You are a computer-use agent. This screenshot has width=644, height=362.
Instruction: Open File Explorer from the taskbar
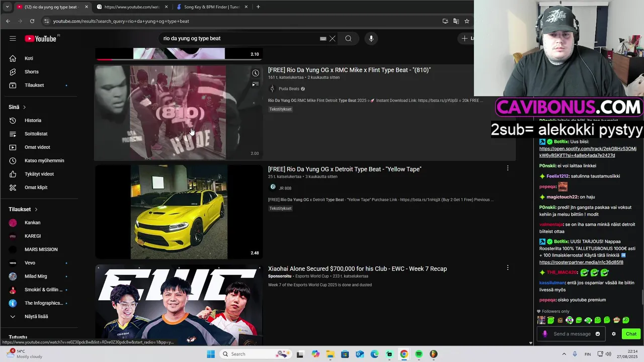[330, 354]
